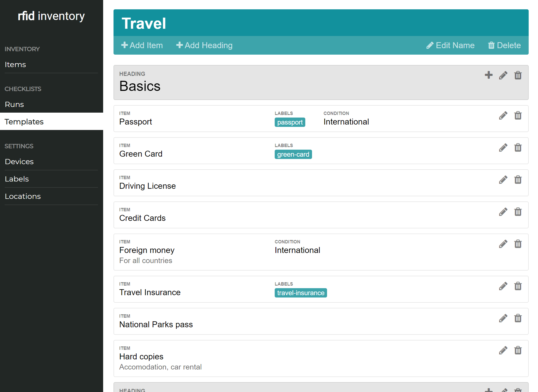Viewport: 538px width, 392px height.
Task: Edit the Basics heading with pencil icon
Action: coord(503,75)
